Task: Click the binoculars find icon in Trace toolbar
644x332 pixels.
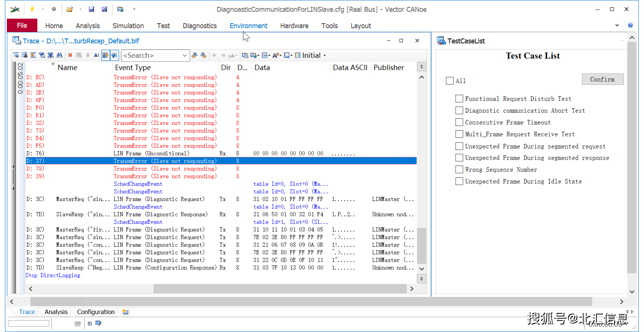Action: click(59, 55)
